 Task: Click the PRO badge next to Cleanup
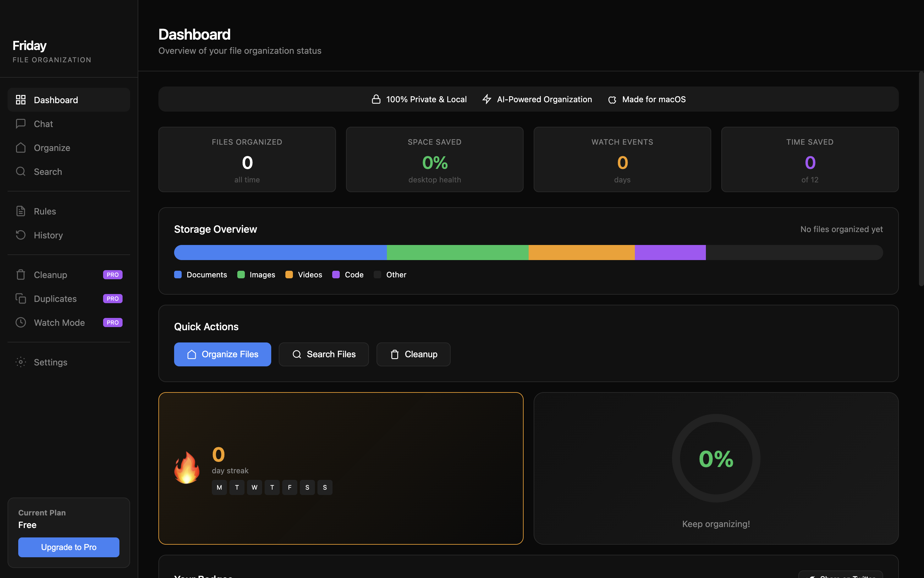[112, 275]
